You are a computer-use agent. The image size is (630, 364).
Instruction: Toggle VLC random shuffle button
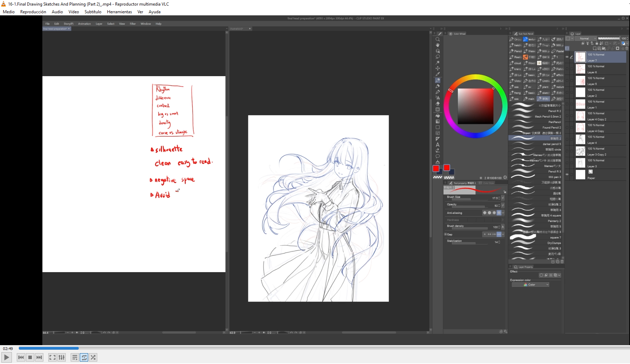click(93, 357)
